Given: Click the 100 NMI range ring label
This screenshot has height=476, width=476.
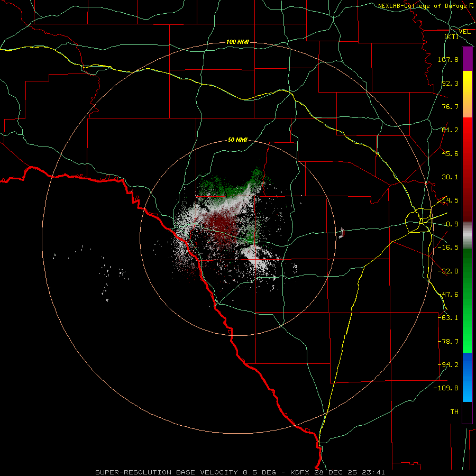Looking at the screenshot, I should (237, 42).
